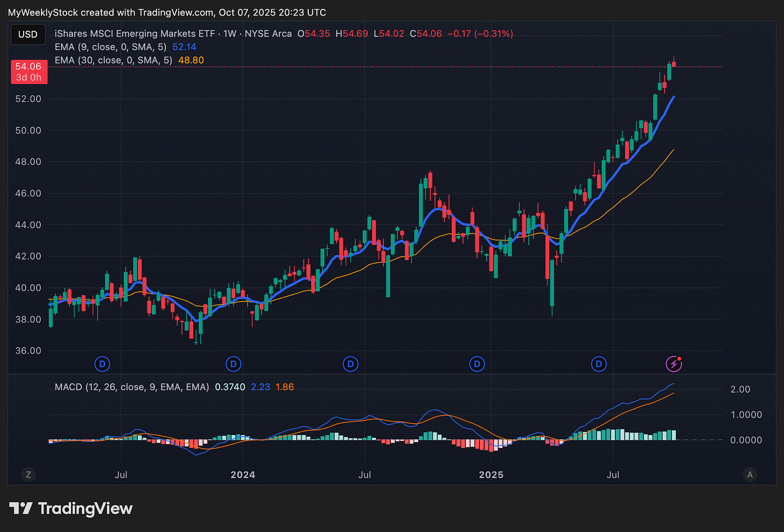Click the change value −0.17 (−0.31%)
This screenshot has height=532, width=784.
click(480, 33)
